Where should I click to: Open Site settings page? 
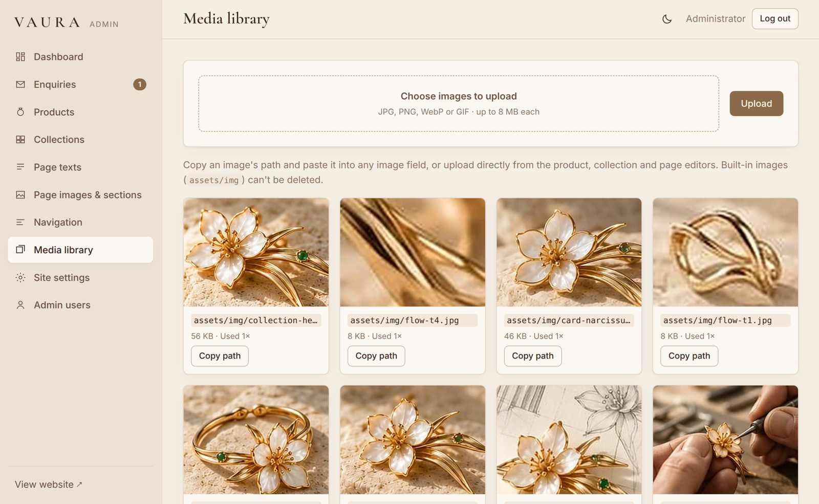pos(80,277)
